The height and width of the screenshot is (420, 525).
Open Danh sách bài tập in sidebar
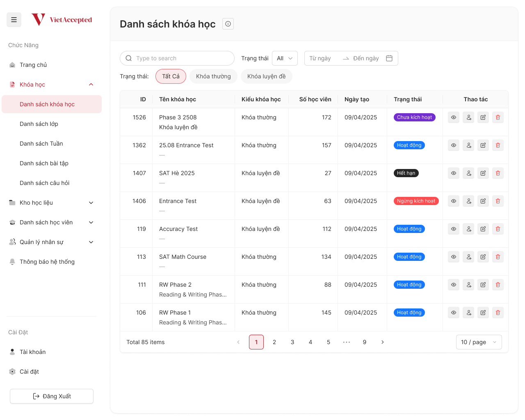pyautogui.click(x=52, y=163)
